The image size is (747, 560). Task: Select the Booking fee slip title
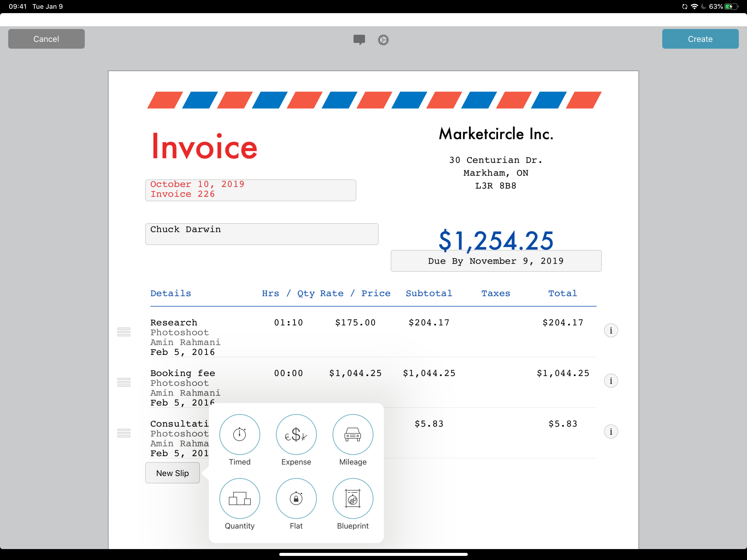tap(183, 373)
